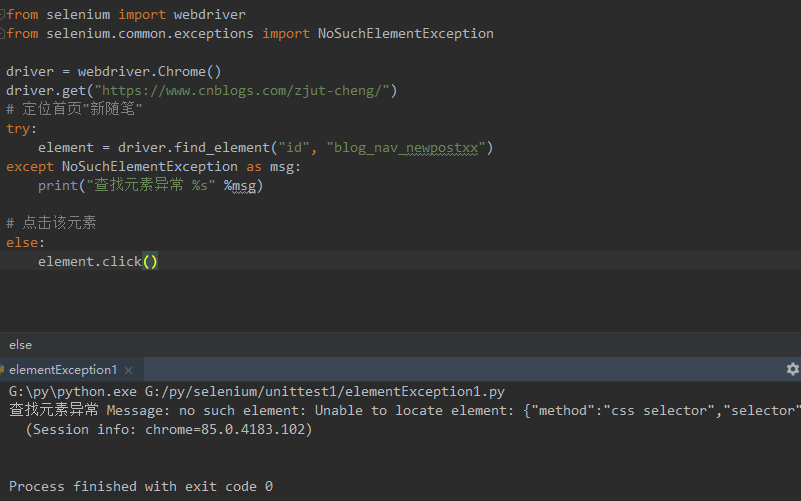Click webdriver.Chrome() call
This screenshot has height=501, width=801.
click(x=149, y=71)
